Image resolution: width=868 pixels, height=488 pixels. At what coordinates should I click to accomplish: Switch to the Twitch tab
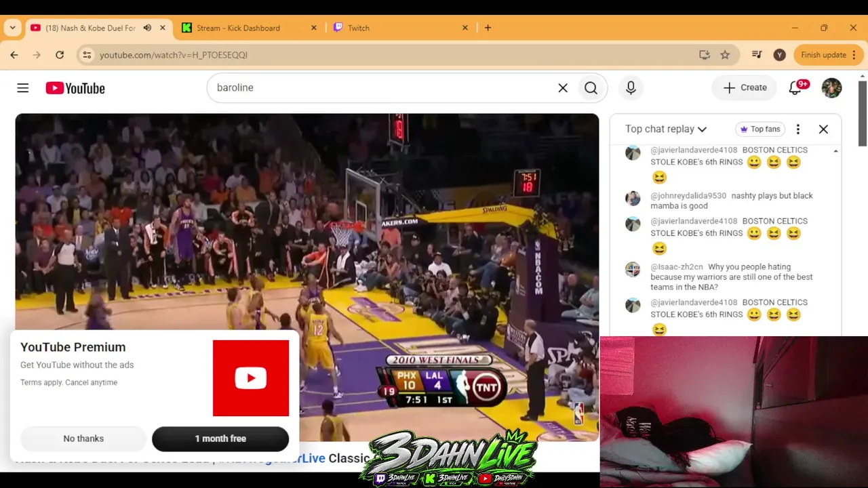pos(359,28)
